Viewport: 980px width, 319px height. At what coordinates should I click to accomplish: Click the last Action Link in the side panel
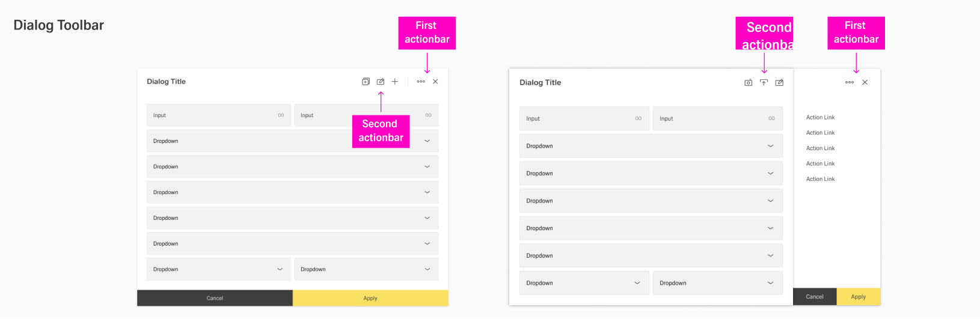(820, 179)
